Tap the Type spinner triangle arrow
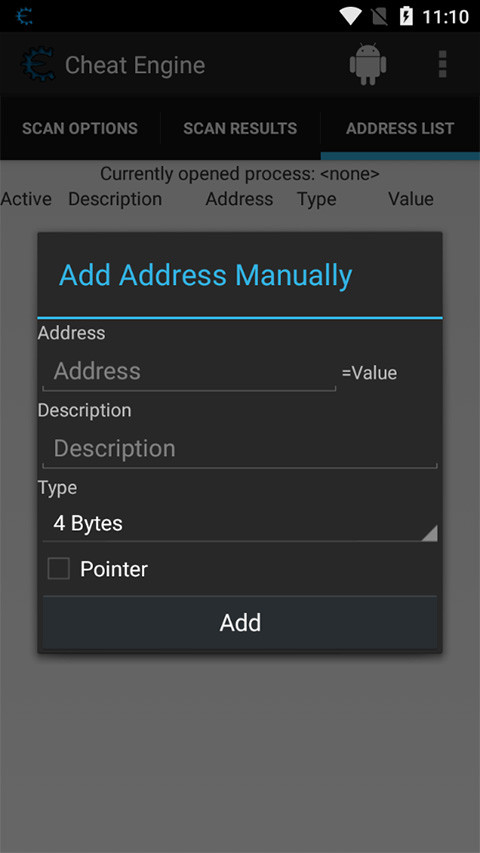The image size is (480, 853). pos(429,533)
